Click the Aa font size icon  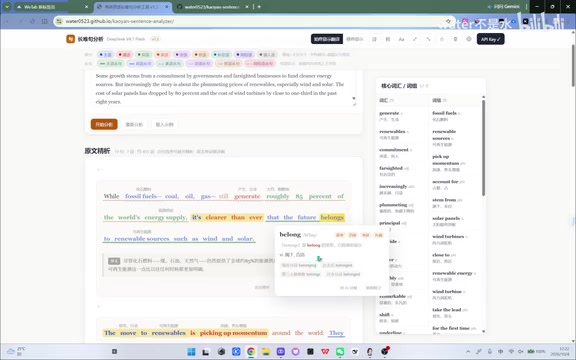click(401, 39)
